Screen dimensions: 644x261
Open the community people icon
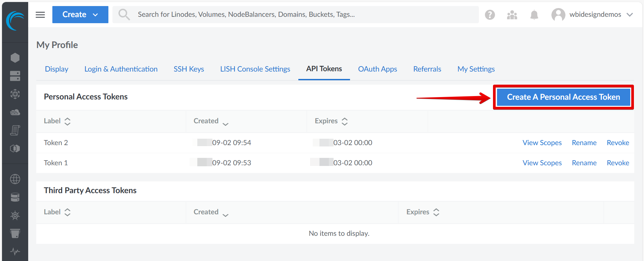512,15
